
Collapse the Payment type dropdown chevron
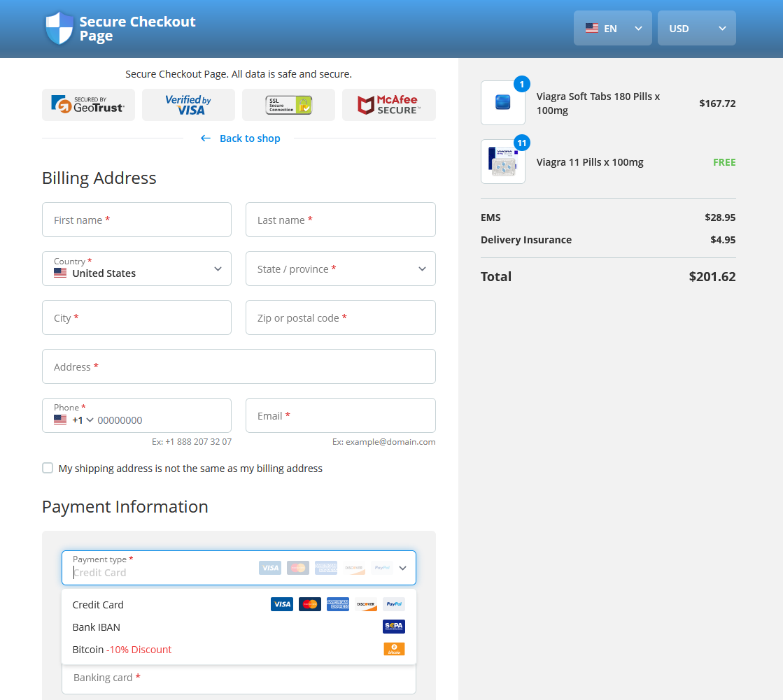[402, 568]
